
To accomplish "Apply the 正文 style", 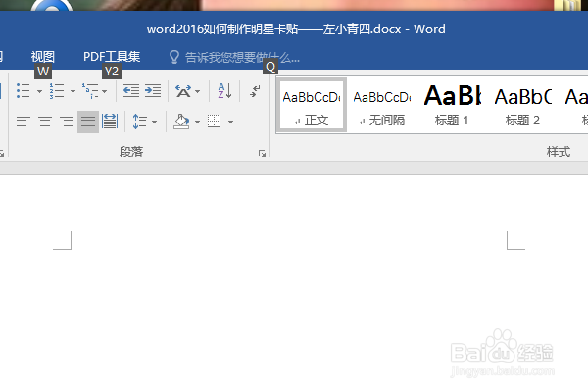I will click(312, 105).
